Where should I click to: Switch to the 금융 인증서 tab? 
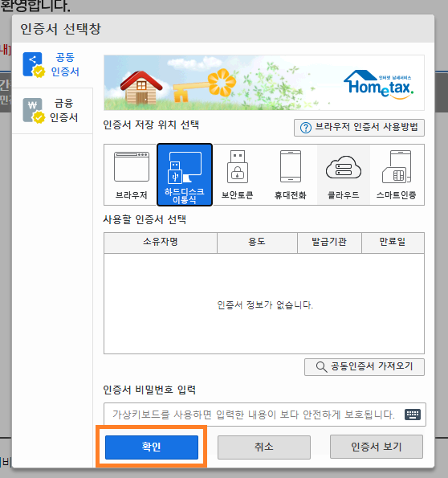point(52,111)
